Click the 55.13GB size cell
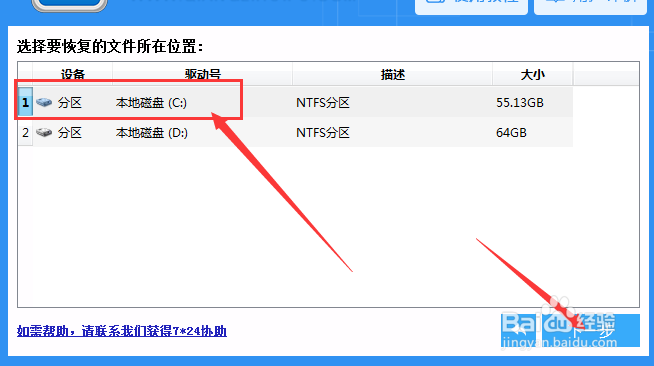The width and height of the screenshot is (654, 366). tap(520, 103)
